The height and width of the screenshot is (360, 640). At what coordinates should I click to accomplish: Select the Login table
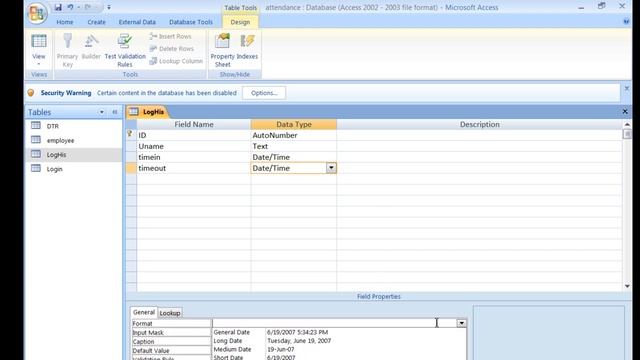[73, 169]
